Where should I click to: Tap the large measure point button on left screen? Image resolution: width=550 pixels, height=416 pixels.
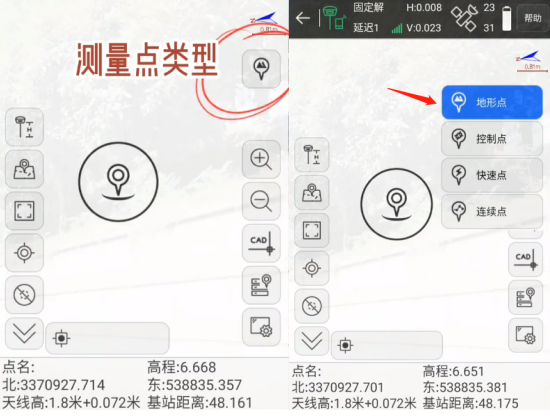click(x=118, y=182)
